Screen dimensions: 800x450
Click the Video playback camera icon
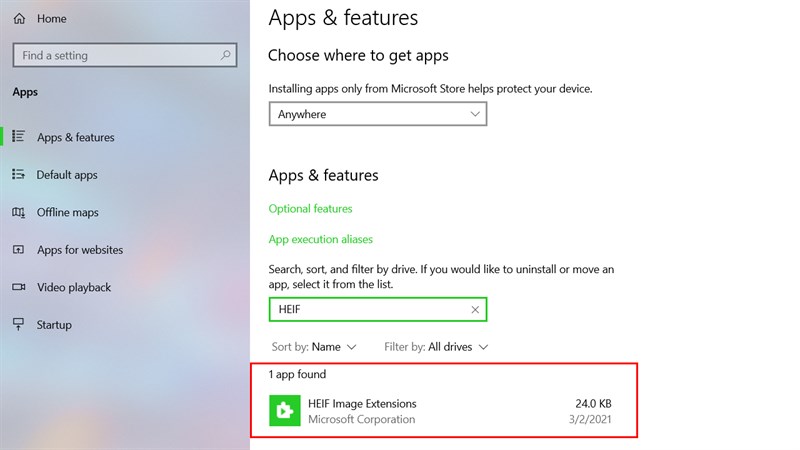pos(19,287)
